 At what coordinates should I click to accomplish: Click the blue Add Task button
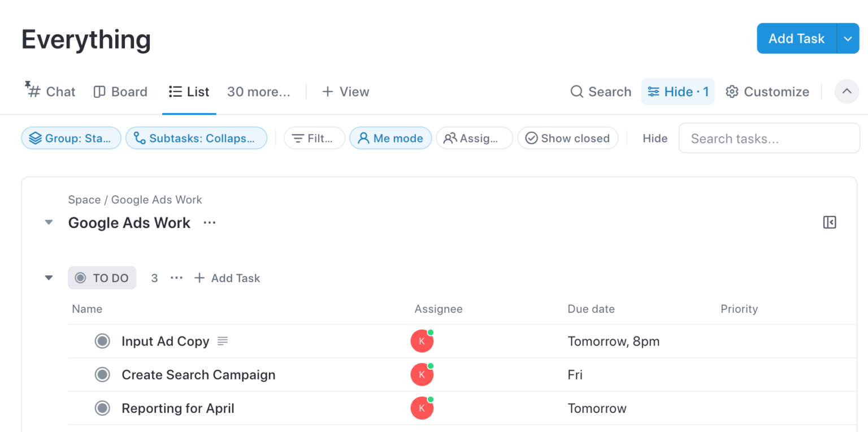pyautogui.click(x=797, y=38)
